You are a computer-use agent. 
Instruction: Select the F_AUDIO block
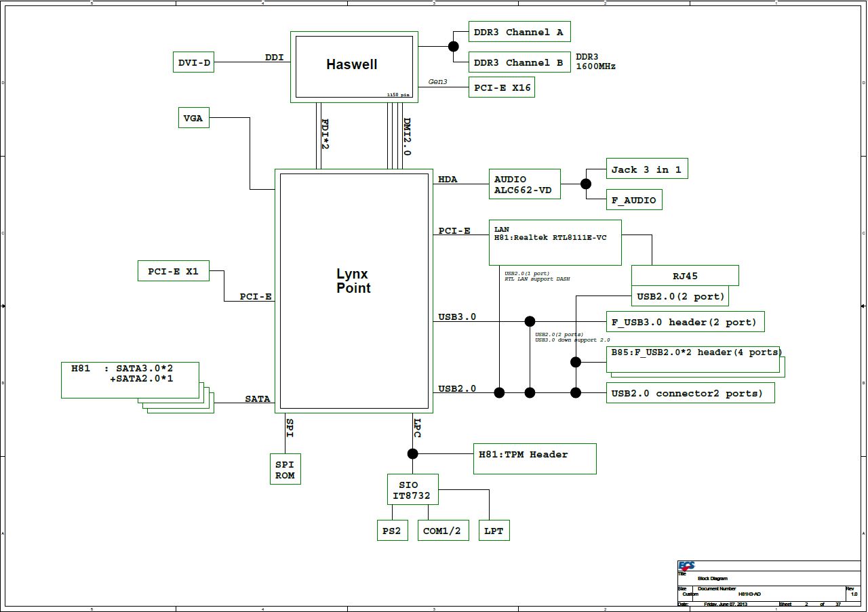tap(634, 200)
